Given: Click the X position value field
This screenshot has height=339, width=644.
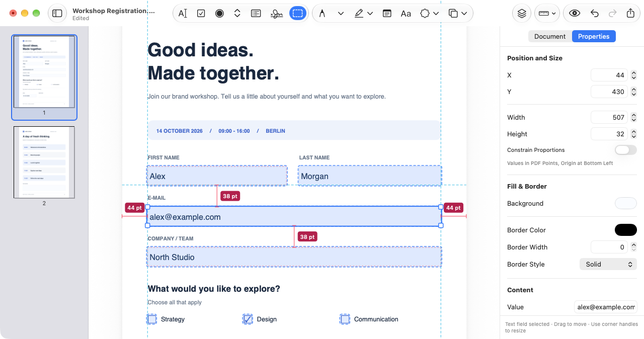Looking at the screenshot, I should (x=609, y=75).
